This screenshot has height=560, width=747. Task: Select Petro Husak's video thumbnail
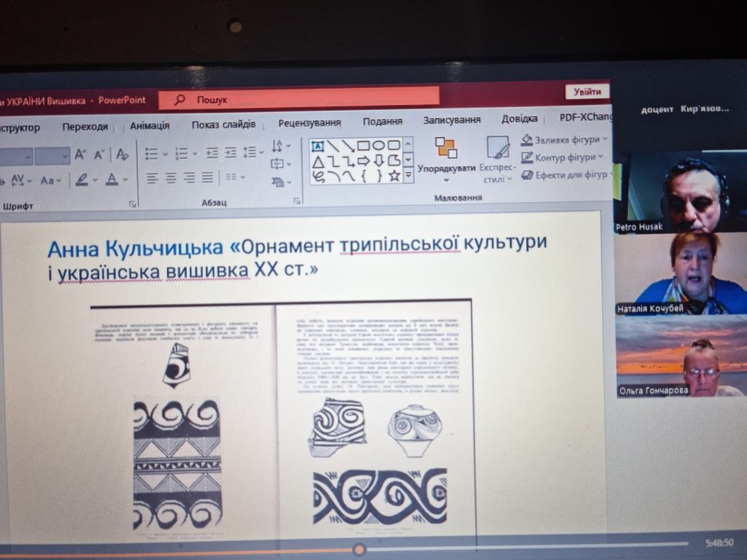pyautogui.click(x=681, y=192)
